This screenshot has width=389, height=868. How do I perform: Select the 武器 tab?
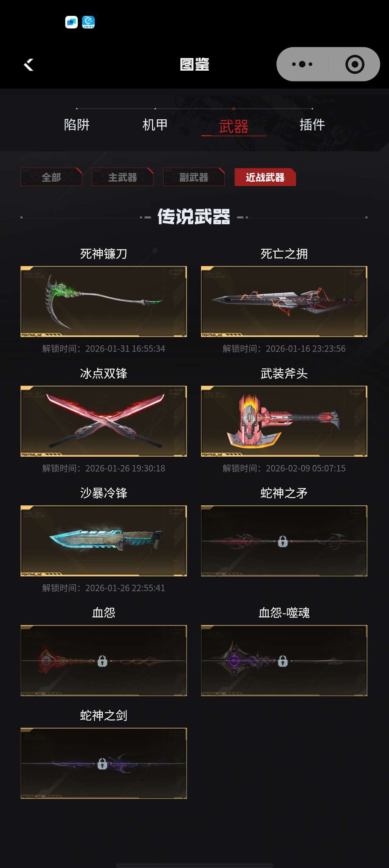233,127
